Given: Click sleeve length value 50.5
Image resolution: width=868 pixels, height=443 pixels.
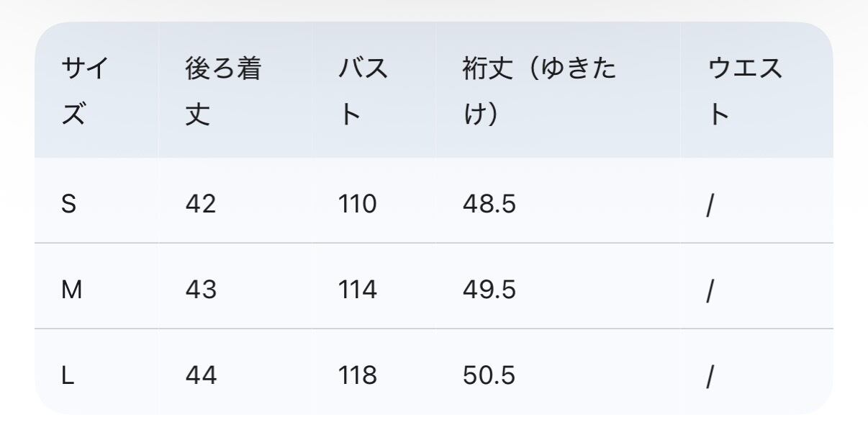Looking at the screenshot, I should 489,376.
